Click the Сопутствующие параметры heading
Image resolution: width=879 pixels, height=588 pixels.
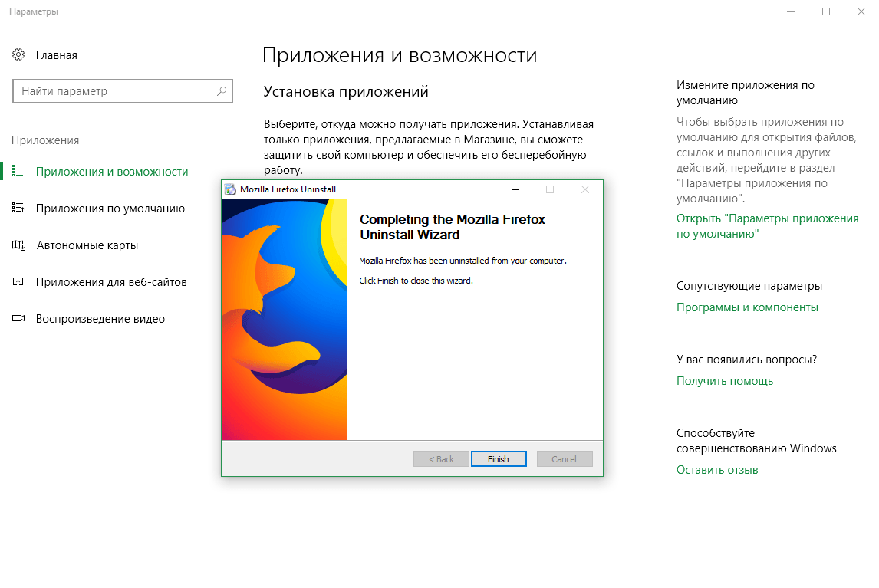[x=749, y=286]
